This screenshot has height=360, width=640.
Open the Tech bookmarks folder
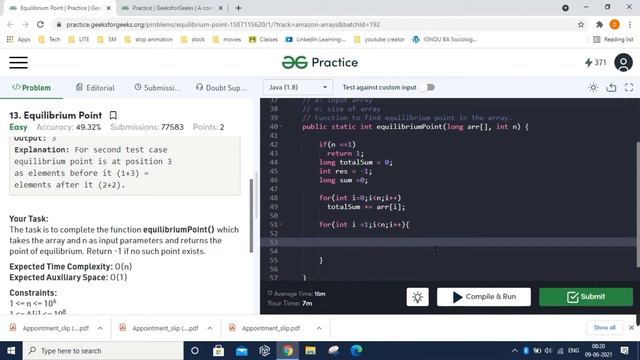point(49,39)
